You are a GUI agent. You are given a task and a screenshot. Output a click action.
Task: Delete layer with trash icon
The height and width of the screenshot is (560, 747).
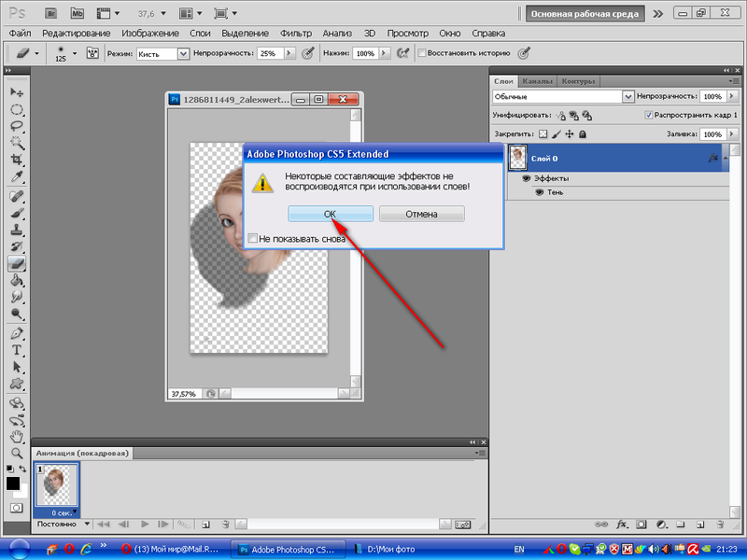tap(720, 525)
